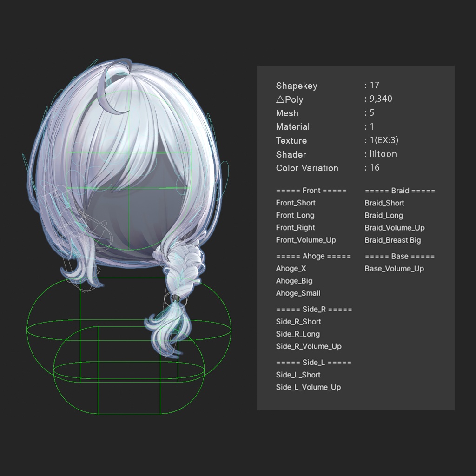Viewport: 476px width, 476px height.
Task: Pick the Braid_Short shapekey
Action: coord(384,203)
